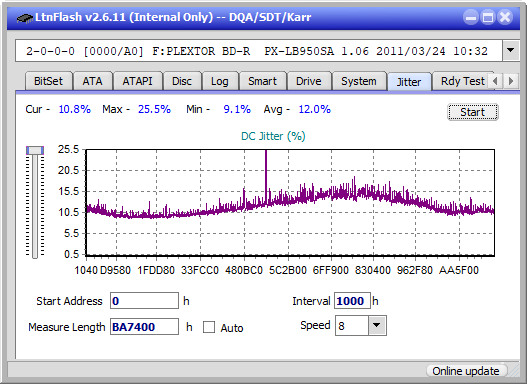
Task: Minimize the LtnFlash window
Action: pos(471,17)
